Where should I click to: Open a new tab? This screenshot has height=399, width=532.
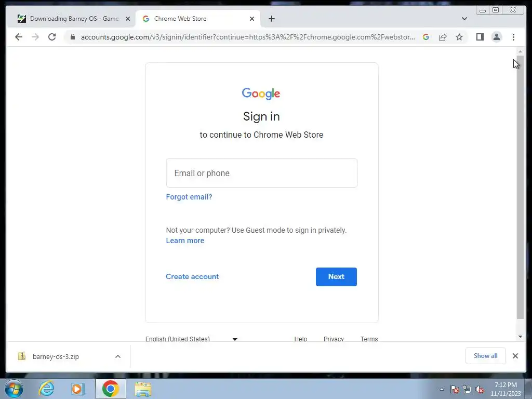[x=272, y=19]
